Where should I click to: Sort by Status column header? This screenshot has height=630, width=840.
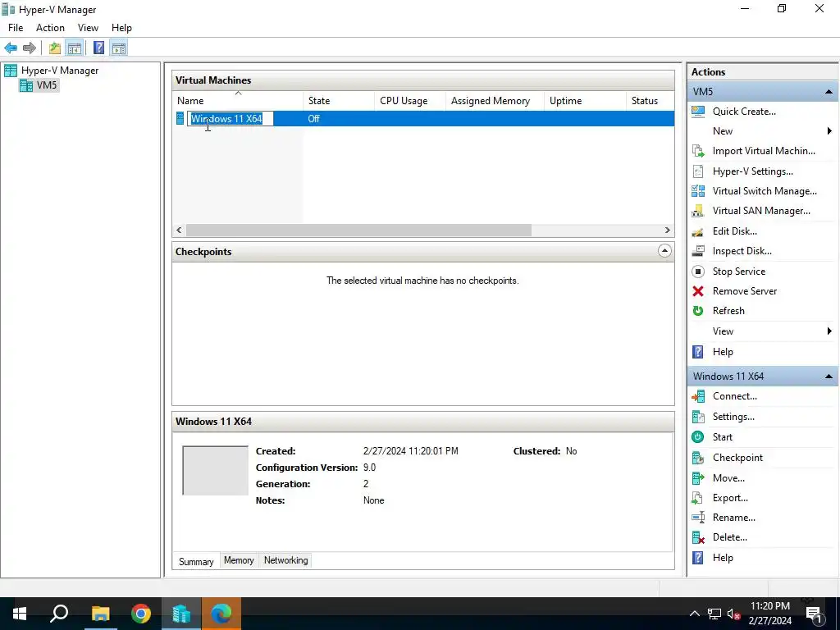click(x=650, y=101)
